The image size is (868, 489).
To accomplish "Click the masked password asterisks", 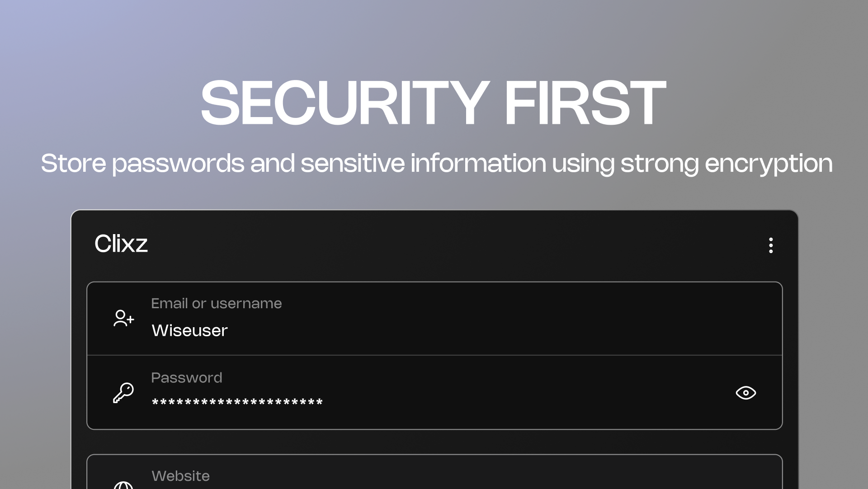I will pos(237,402).
